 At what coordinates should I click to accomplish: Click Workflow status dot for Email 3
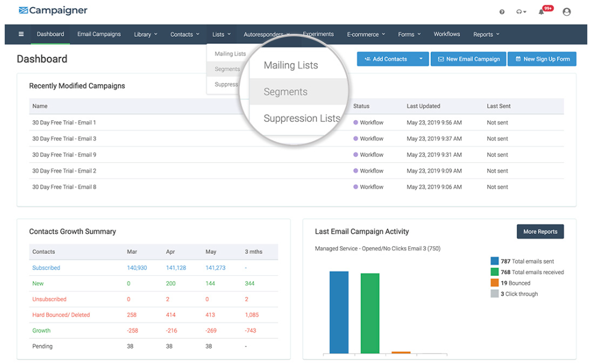coord(356,138)
